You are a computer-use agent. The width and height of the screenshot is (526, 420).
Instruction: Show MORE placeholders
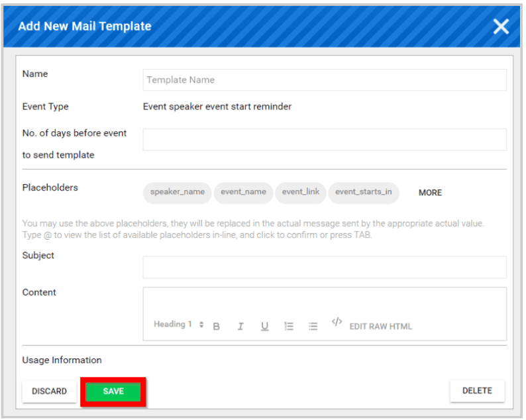click(430, 193)
